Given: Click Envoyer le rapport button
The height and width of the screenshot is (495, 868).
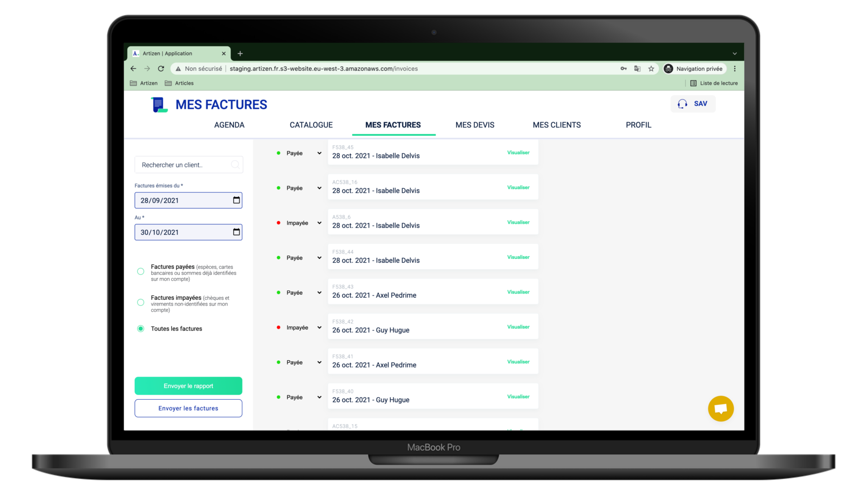Looking at the screenshot, I should pos(189,386).
